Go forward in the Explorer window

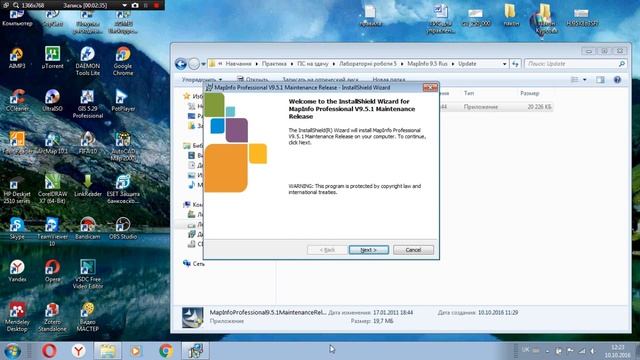click(194, 64)
